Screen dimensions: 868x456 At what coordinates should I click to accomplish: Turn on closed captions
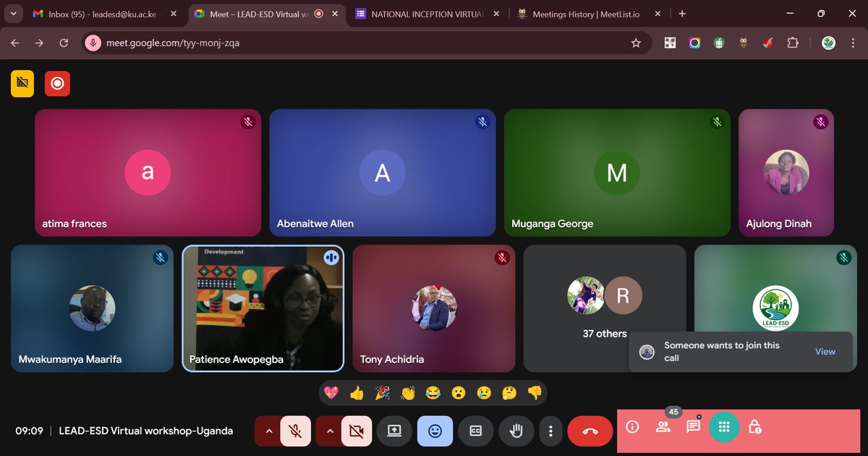click(x=476, y=431)
